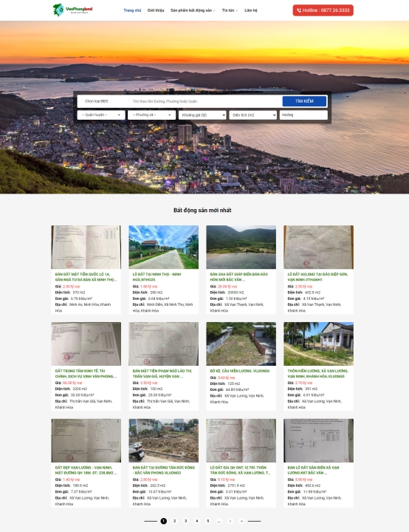Jump to last page arrow in pagination
Screen dimensions: 409x532
click(x=241, y=521)
